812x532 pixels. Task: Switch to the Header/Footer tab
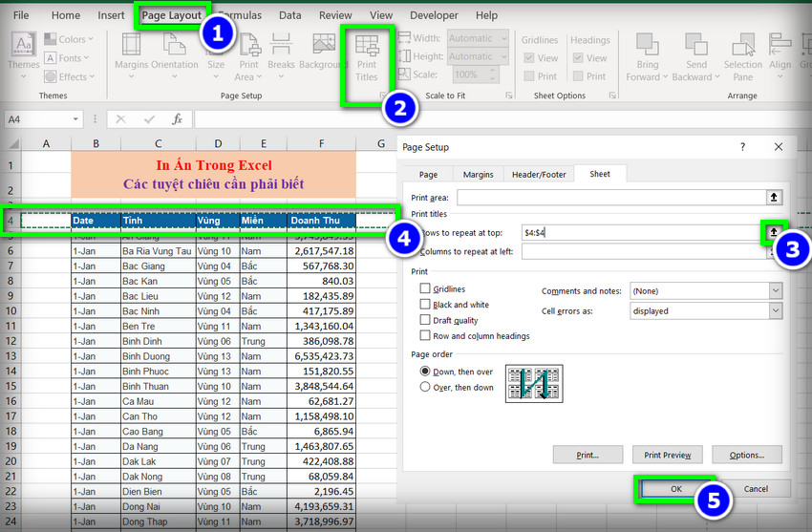click(539, 175)
